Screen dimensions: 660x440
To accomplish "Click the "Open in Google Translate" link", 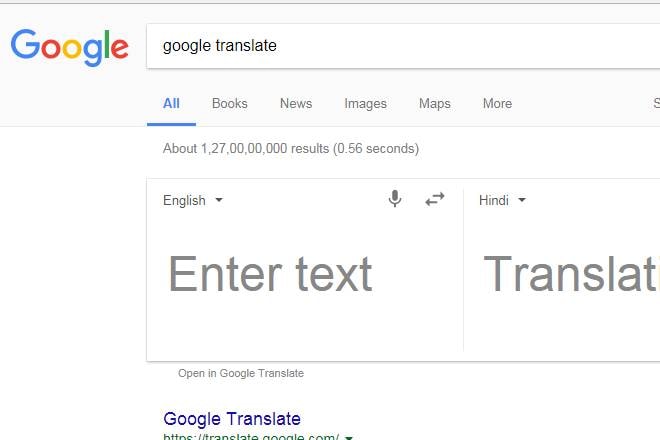I will [241, 373].
